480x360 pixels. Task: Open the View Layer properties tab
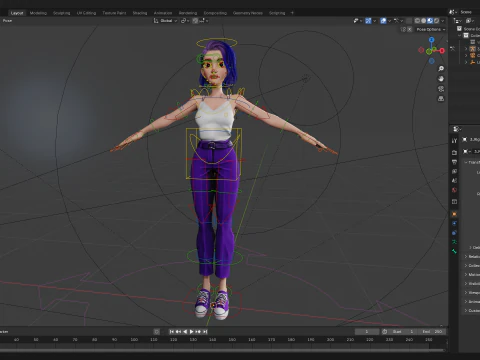coord(454,171)
